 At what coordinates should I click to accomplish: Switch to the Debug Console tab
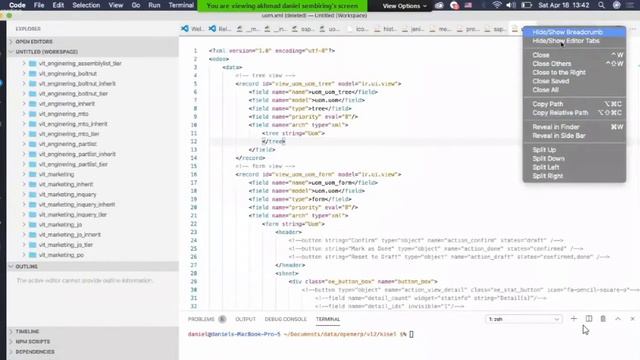point(285,319)
